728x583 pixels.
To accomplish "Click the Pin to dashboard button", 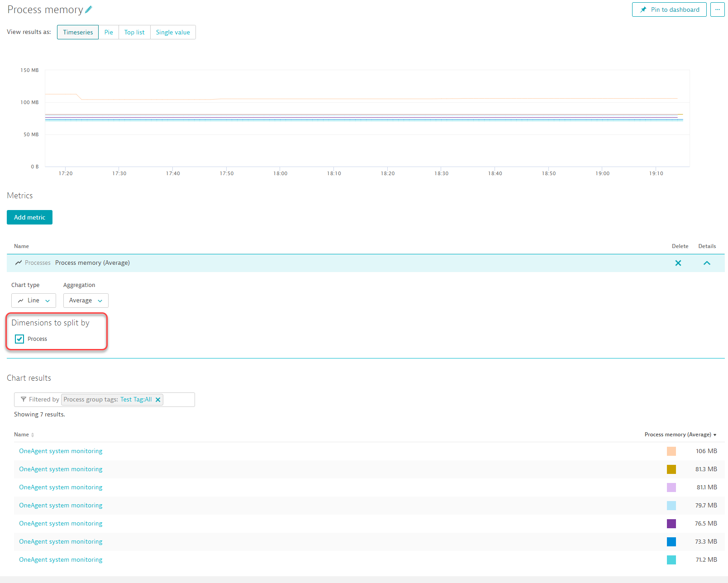I will coord(669,10).
